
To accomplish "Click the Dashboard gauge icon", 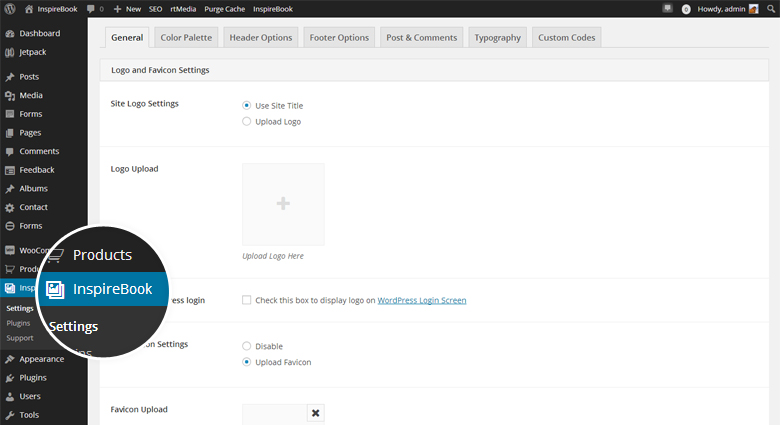I will 10,33.
